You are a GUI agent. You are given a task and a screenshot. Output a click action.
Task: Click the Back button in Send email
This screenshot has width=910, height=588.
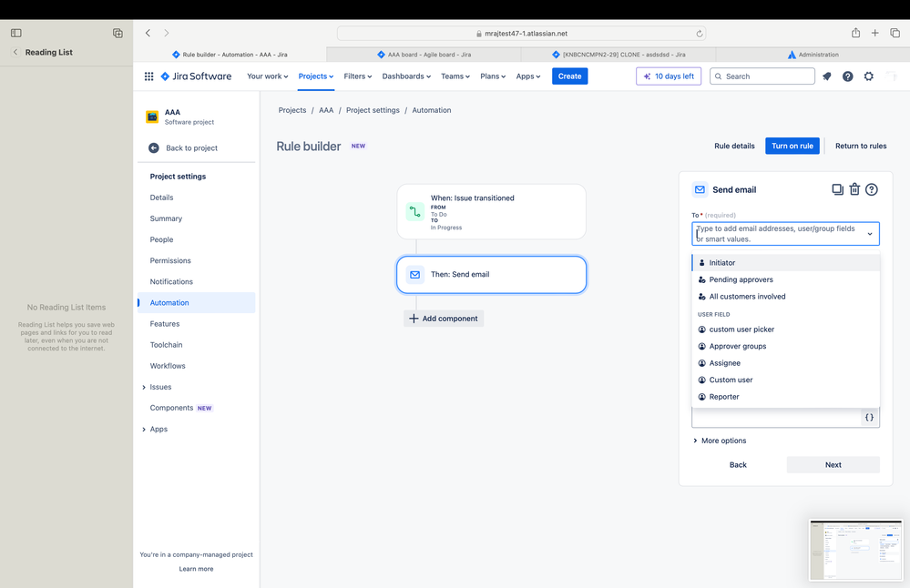tap(738, 465)
